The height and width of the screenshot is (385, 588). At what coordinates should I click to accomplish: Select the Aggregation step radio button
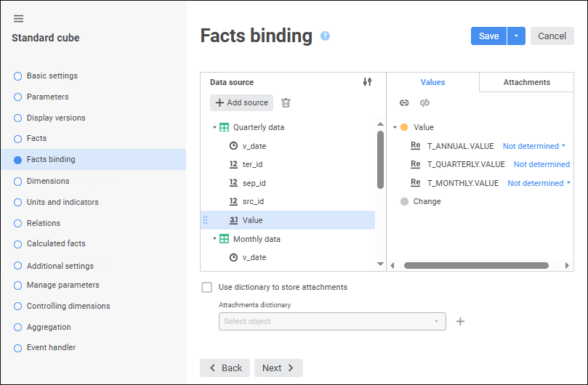pos(18,327)
